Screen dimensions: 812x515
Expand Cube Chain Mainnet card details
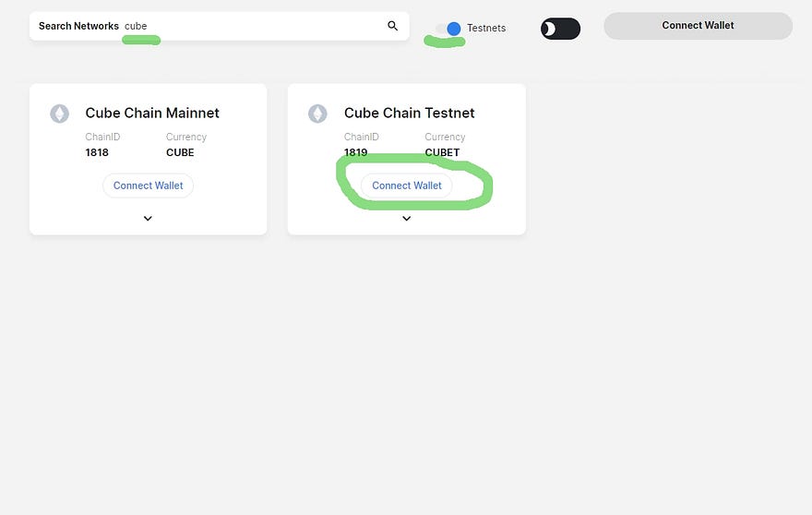pos(148,219)
